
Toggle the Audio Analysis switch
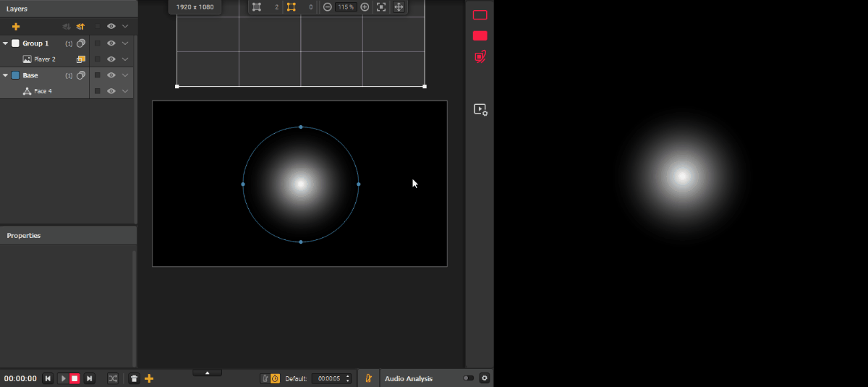pyautogui.click(x=469, y=378)
